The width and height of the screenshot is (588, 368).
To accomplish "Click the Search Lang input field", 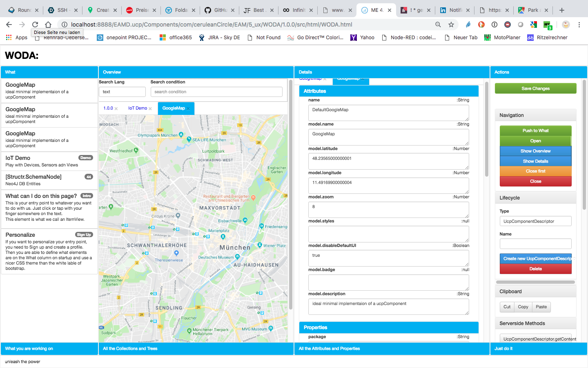I will click(122, 92).
